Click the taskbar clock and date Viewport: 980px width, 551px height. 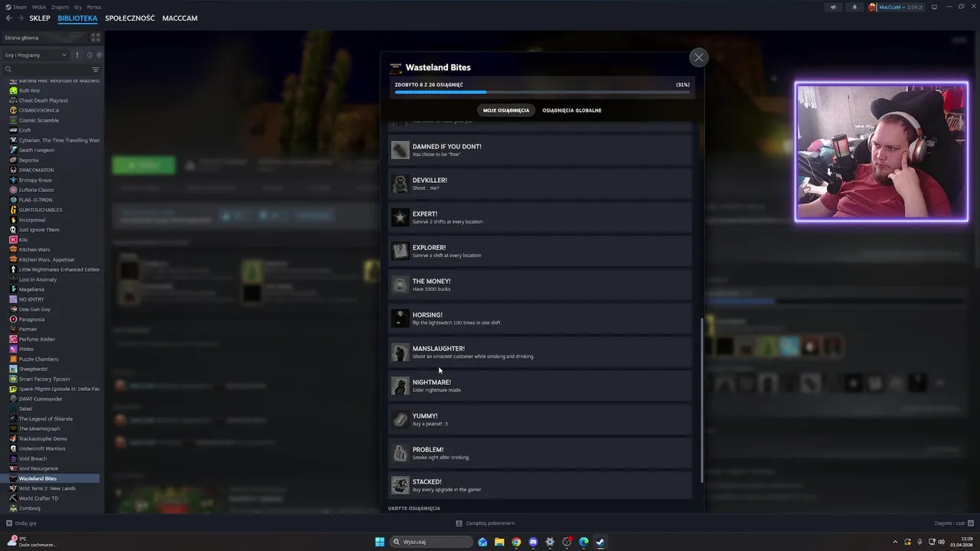click(x=960, y=542)
